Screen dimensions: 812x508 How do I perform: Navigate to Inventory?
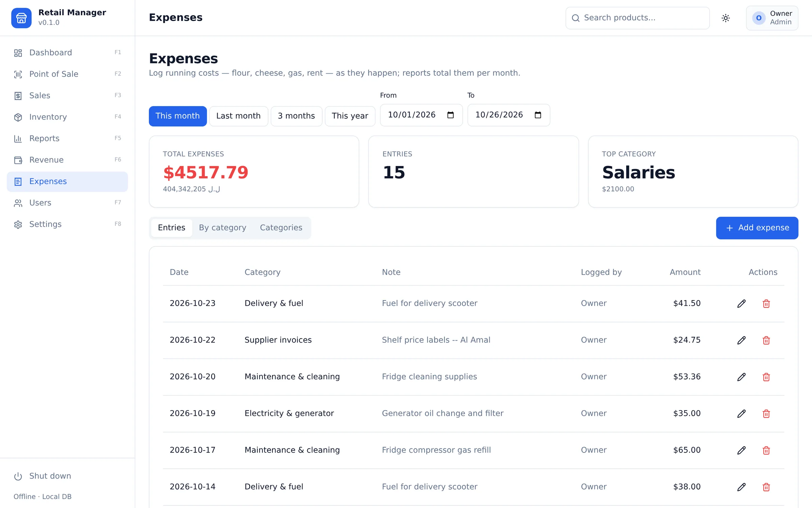point(67,117)
